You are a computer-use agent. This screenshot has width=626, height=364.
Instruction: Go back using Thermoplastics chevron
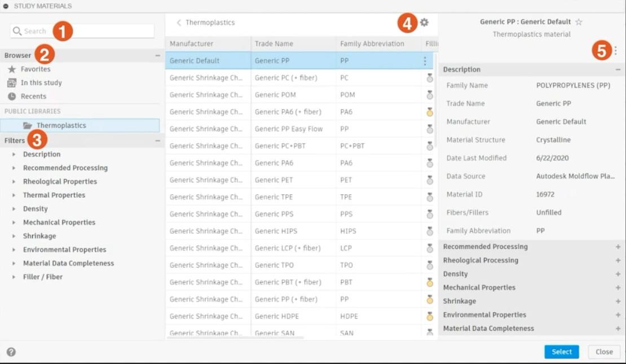[178, 23]
